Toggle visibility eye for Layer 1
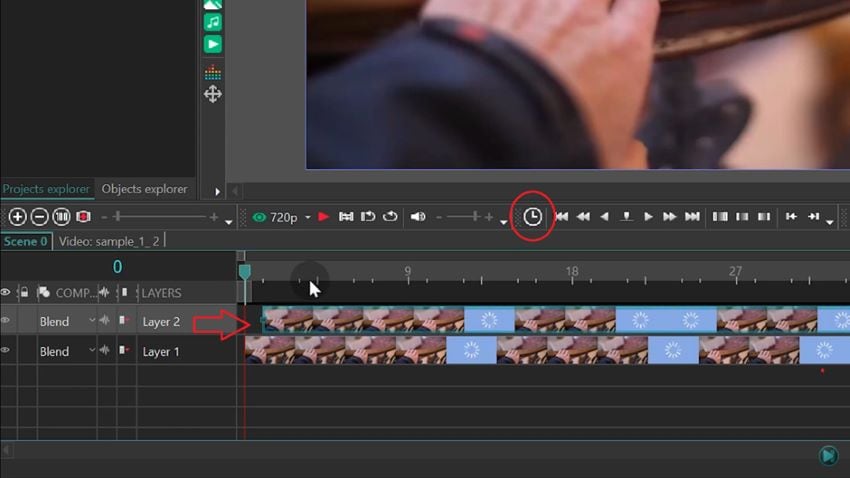850x478 pixels. click(5, 350)
